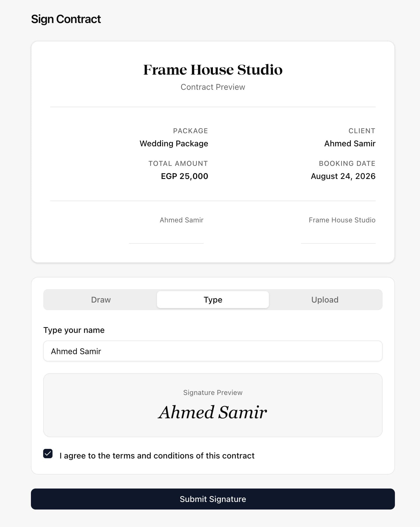This screenshot has width=420, height=527.
Task: Click the Signature Preview caption
Action: (213, 393)
